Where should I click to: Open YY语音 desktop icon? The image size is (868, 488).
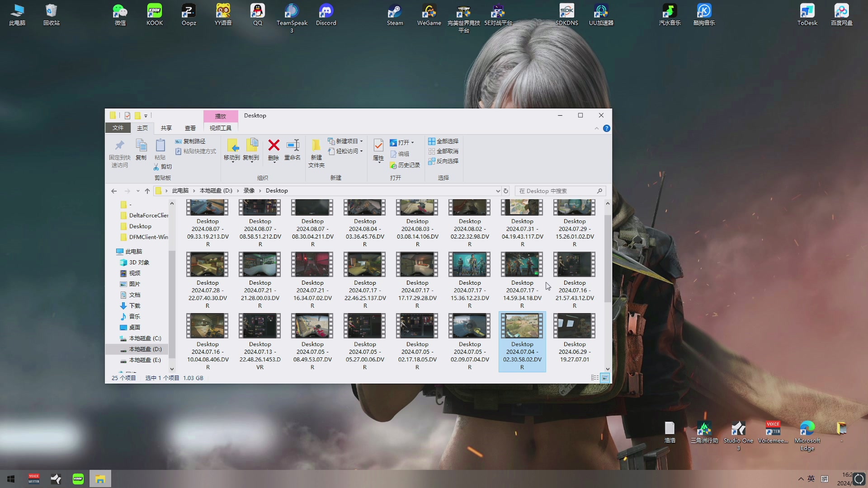(223, 14)
